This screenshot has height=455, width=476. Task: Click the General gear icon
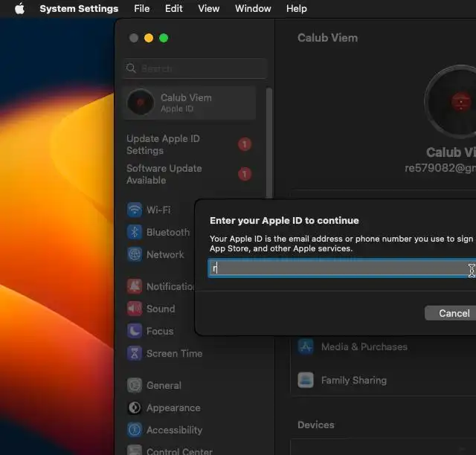tap(135, 386)
